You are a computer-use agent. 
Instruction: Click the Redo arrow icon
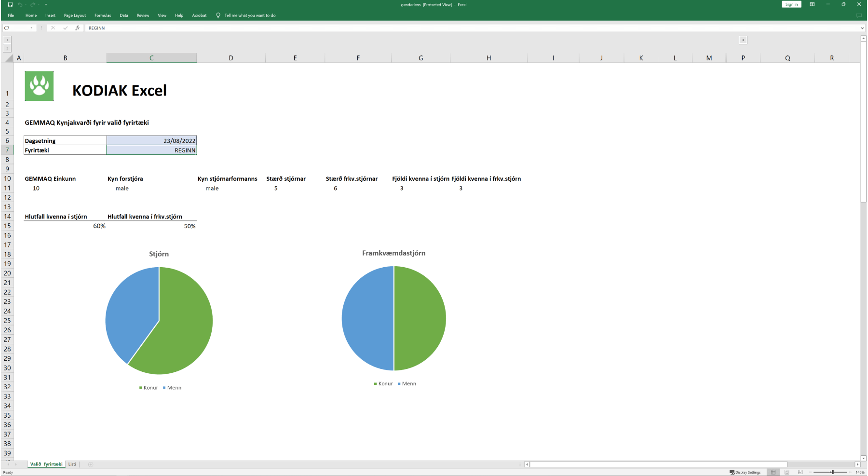click(x=33, y=4)
